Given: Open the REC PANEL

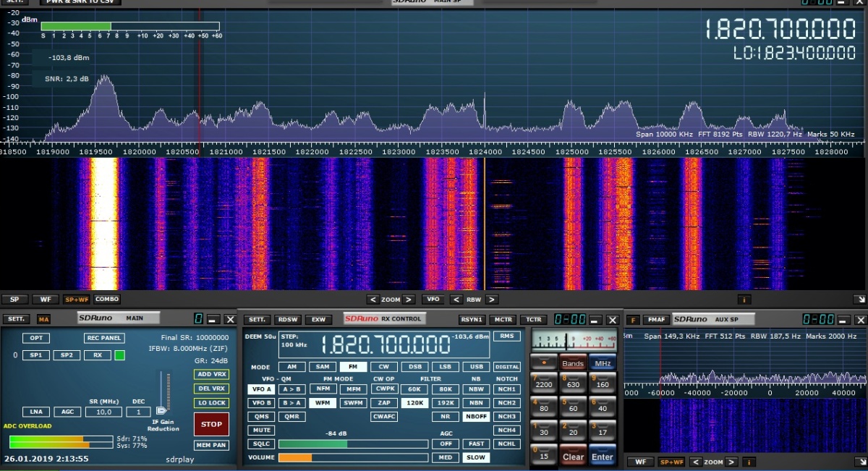Looking at the screenshot, I should pyautogui.click(x=105, y=338).
